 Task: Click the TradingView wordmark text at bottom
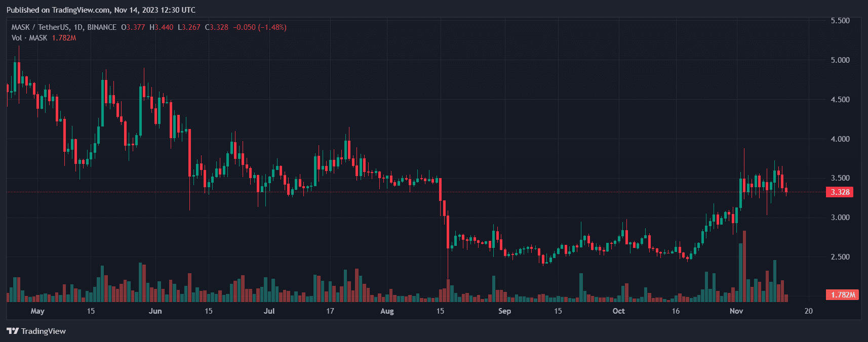click(x=44, y=331)
